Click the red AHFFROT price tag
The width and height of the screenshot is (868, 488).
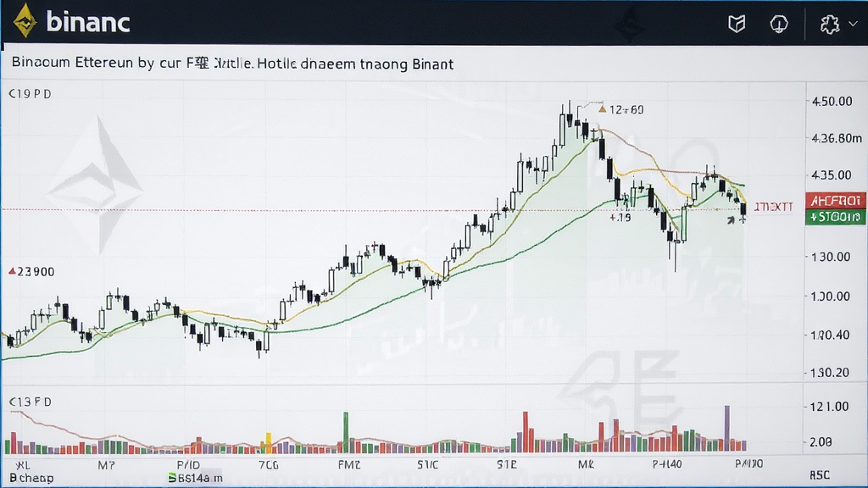coord(835,200)
